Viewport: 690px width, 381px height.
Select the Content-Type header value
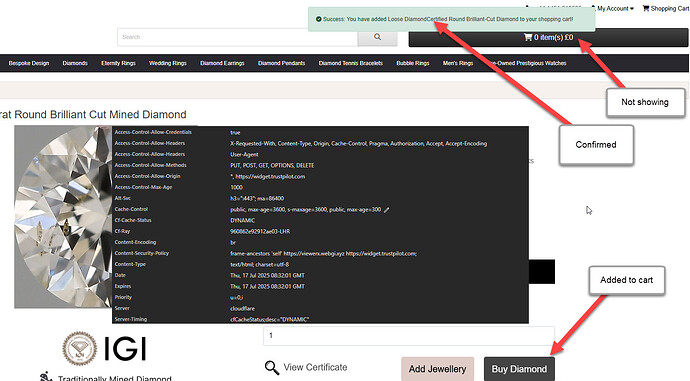click(260, 264)
